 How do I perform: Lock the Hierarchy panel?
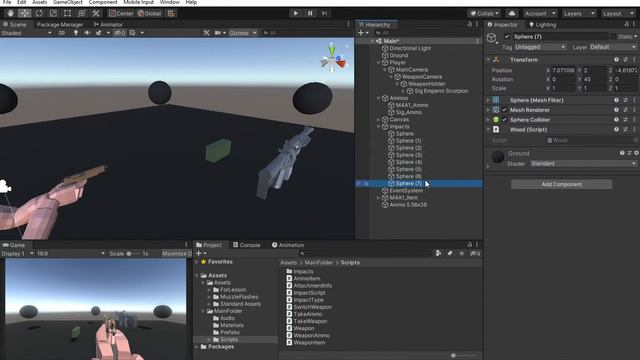click(469, 24)
